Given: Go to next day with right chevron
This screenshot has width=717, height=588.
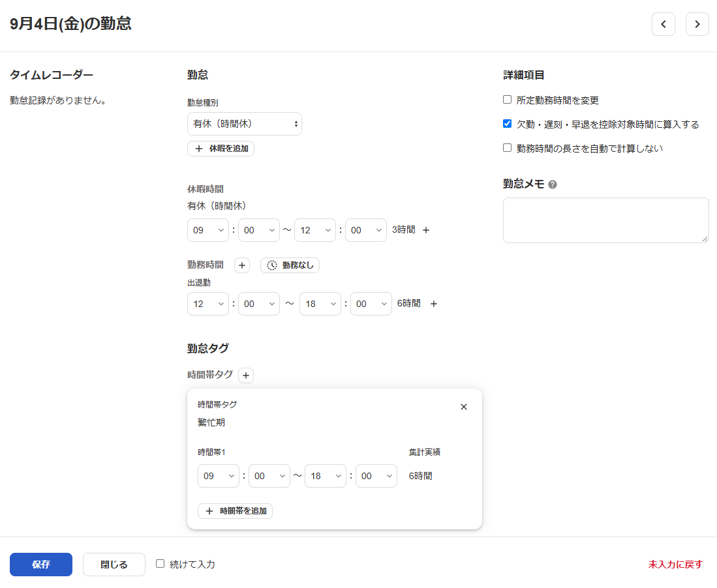Looking at the screenshot, I should click(x=697, y=24).
